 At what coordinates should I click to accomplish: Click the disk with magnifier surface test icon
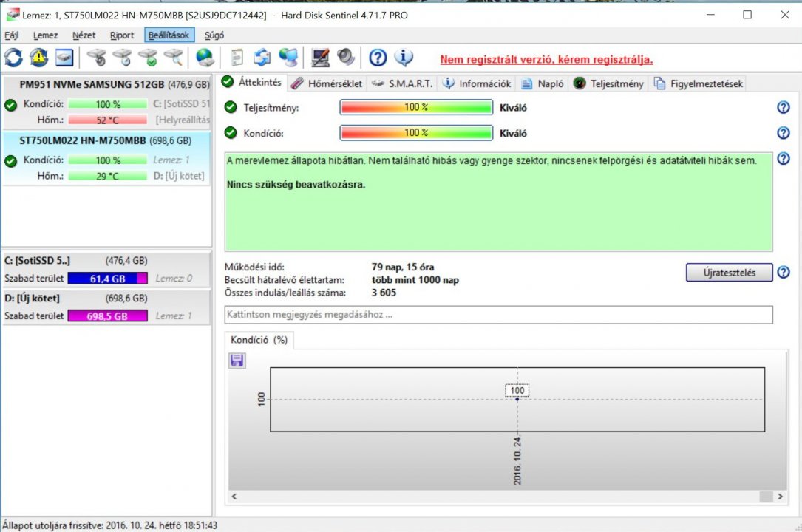174,58
